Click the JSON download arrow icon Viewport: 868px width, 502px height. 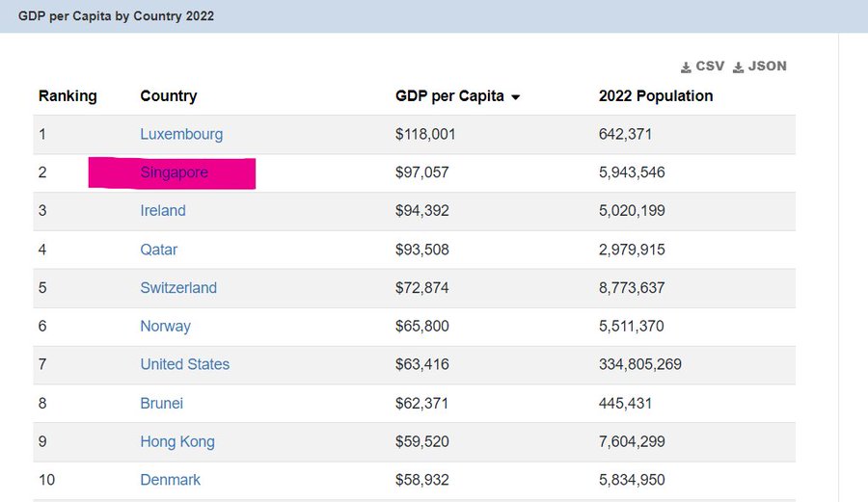click(x=738, y=67)
